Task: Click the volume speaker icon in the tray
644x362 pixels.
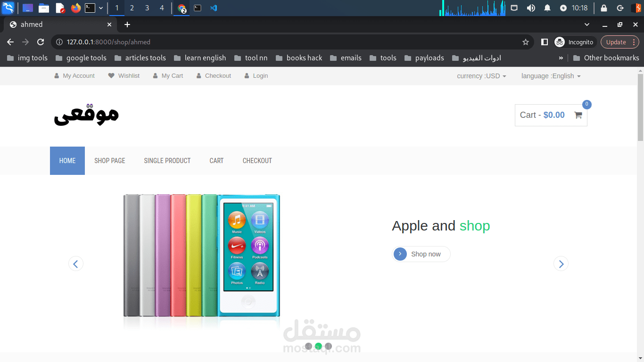Action: point(531,8)
